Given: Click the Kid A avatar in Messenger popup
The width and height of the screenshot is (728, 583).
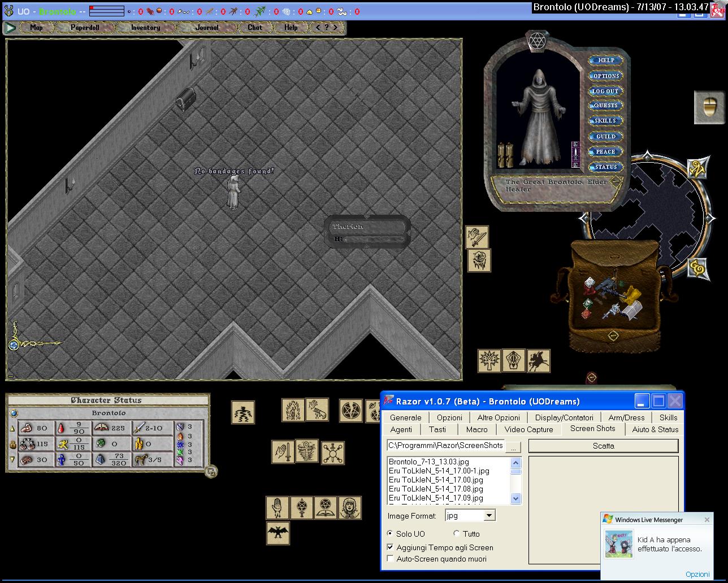Looking at the screenshot, I should 619,544.
